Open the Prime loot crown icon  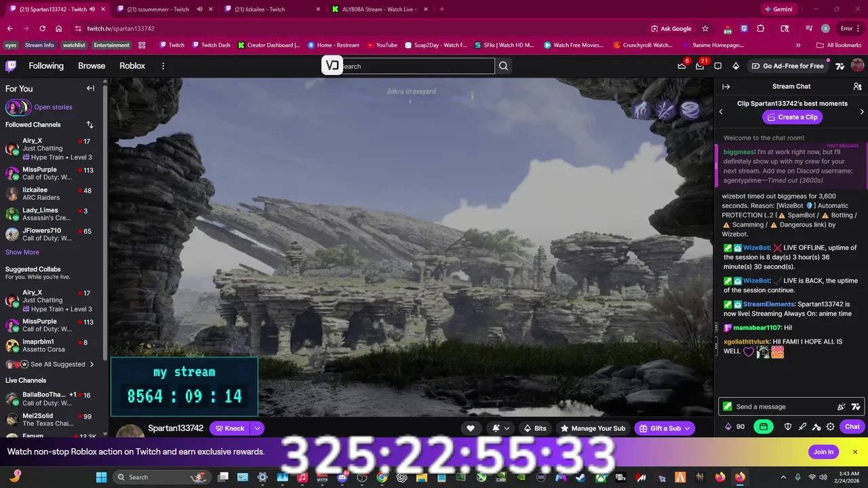coord(682,66)
